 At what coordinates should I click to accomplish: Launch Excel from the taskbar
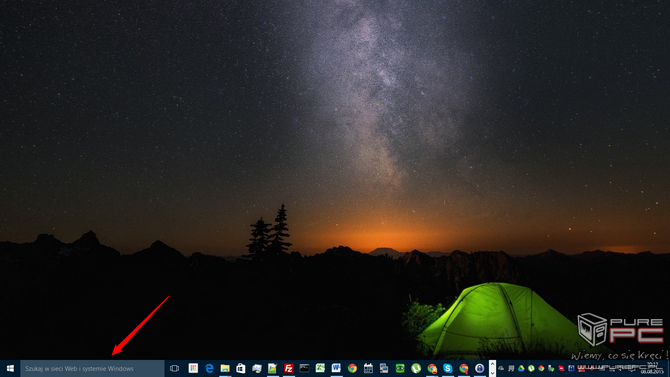coord(320,368)
